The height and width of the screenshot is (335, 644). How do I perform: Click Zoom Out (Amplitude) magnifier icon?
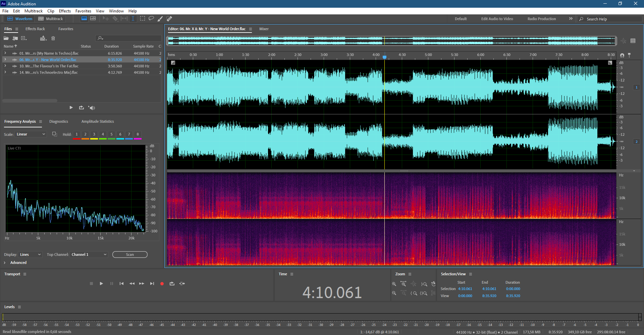coord(394,293)
